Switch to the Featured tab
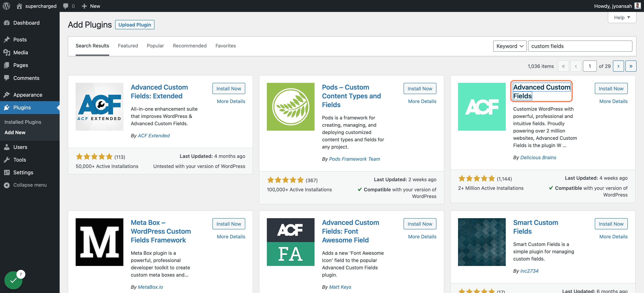Image resolution: width=644 pixels, height=293 pixels. click(128, 46)
